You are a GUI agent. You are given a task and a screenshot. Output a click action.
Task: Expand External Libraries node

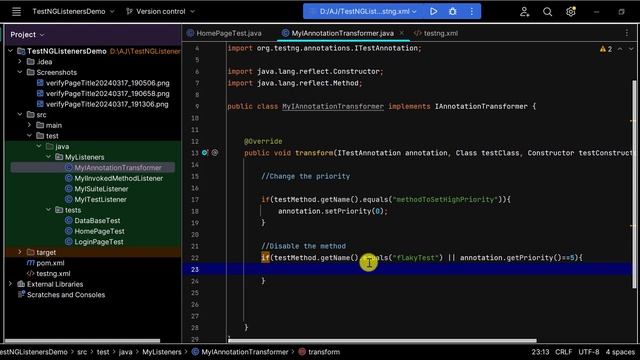pos(11,284)
